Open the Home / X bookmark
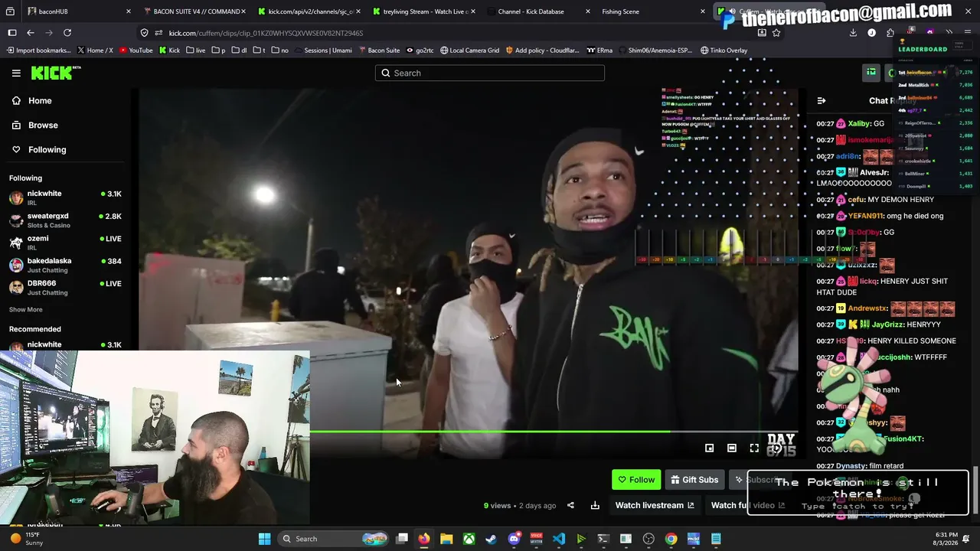The height and width of the screenshot is (551, 980). (95, 51)
